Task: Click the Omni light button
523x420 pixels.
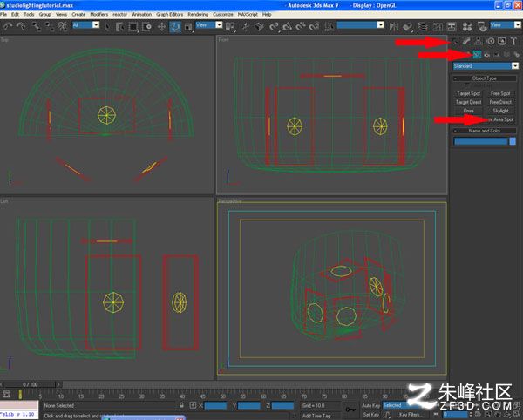Action: tap(468, 111)
